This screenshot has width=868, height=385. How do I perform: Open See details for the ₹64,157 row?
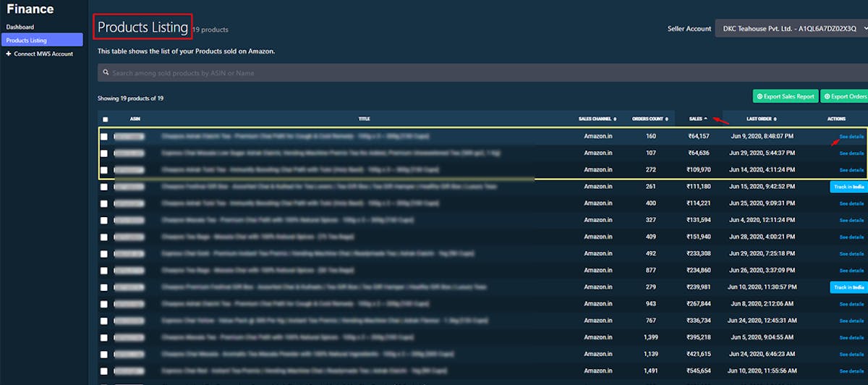(851, 137)
